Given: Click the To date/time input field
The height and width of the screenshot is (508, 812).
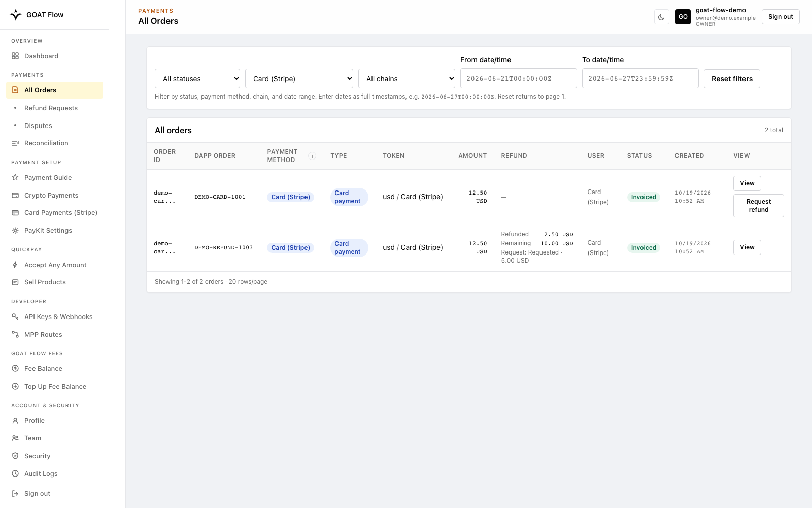Looking at the screenshot, I should click(640, 79).
